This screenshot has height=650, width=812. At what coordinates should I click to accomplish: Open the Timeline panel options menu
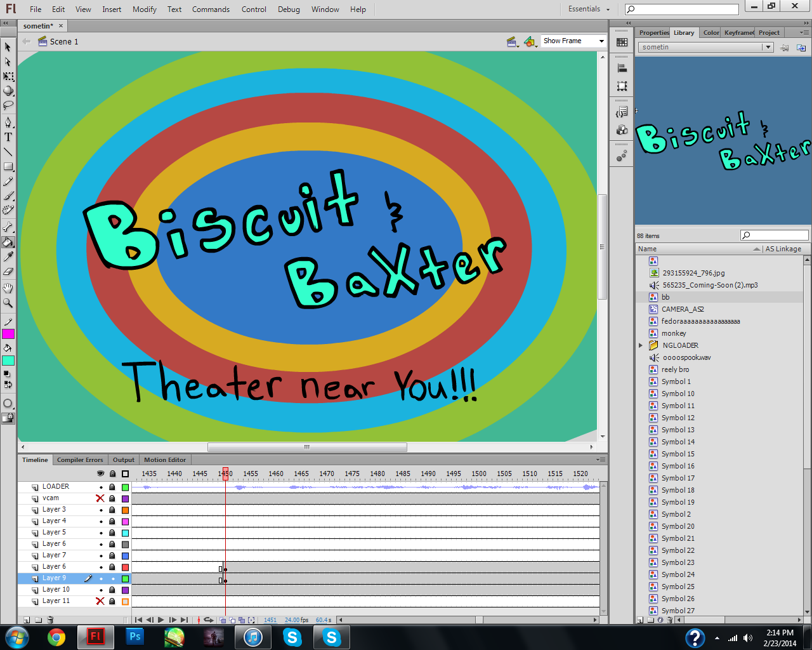click(x=601, y=460)
